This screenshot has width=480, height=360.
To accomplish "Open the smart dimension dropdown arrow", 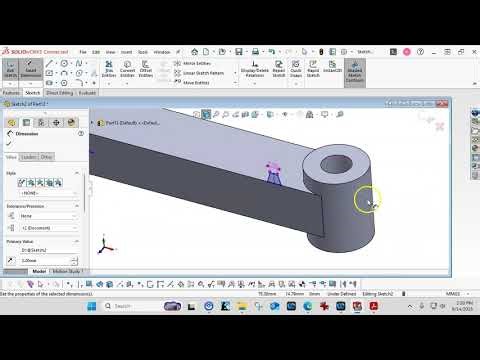I will (x=30, y=83).
